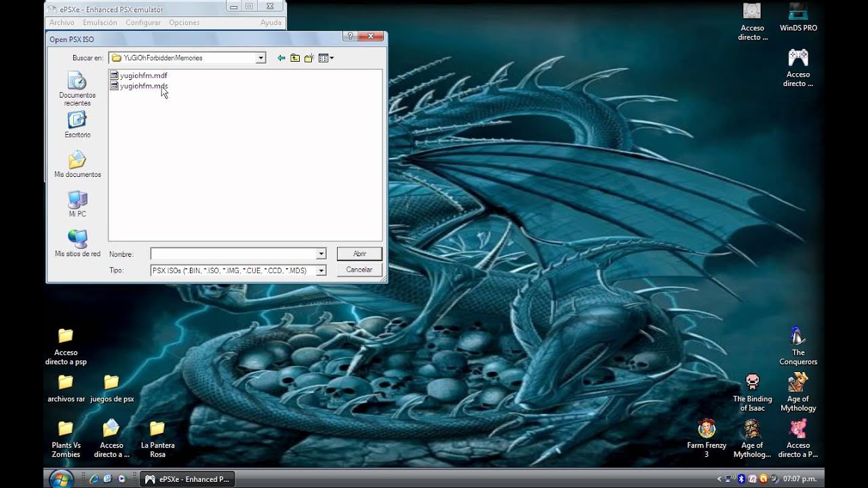Go to Mi PC in the places bar
Screen dimensions: 868x488
coord(77,204)
